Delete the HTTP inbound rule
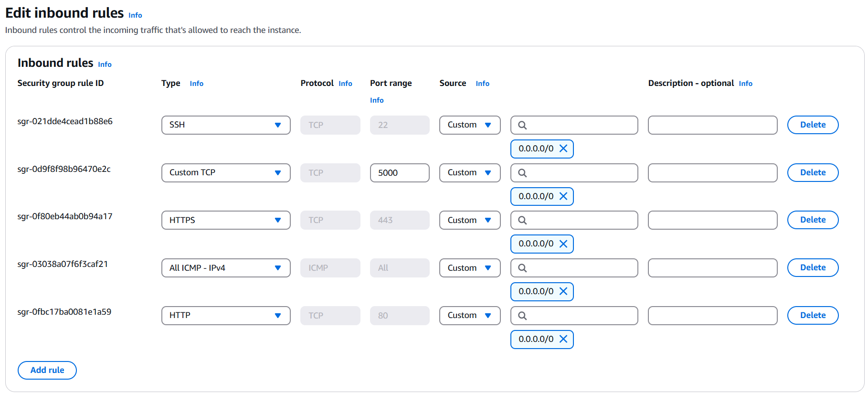Screen dimensions: 868x393 coord(813,315)
